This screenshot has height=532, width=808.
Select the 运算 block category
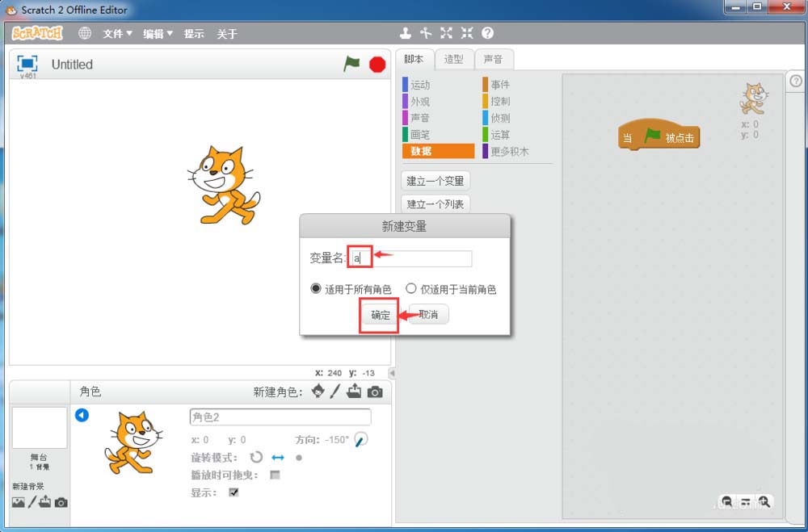(517, 135)
